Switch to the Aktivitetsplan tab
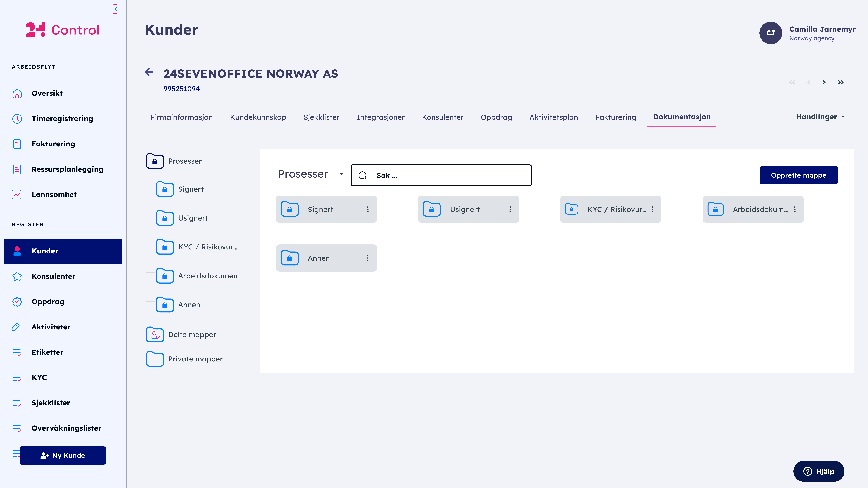The width and height of the screenshot is (868, 488). pos(554,117)
